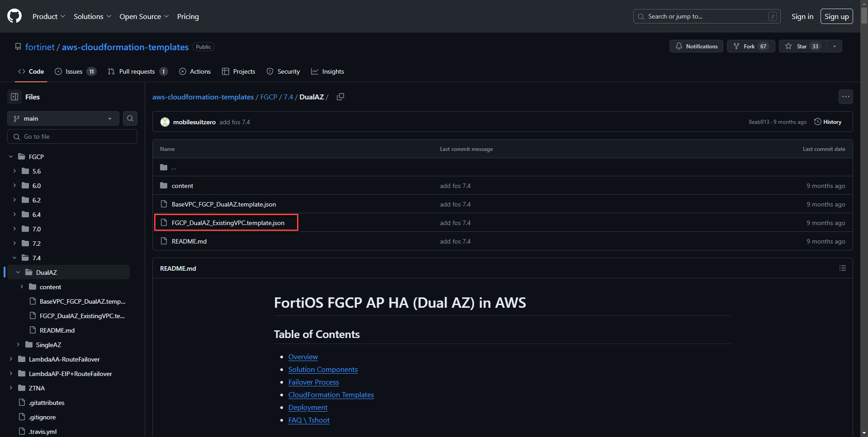Expand the LambdaAP-EIP+RouteFailover folder
This screenshot has height=437, width=868.
click(11, 374)
